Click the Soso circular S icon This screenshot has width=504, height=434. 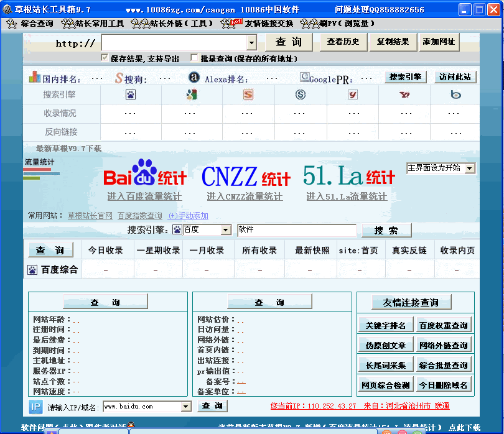click(300, 95)
